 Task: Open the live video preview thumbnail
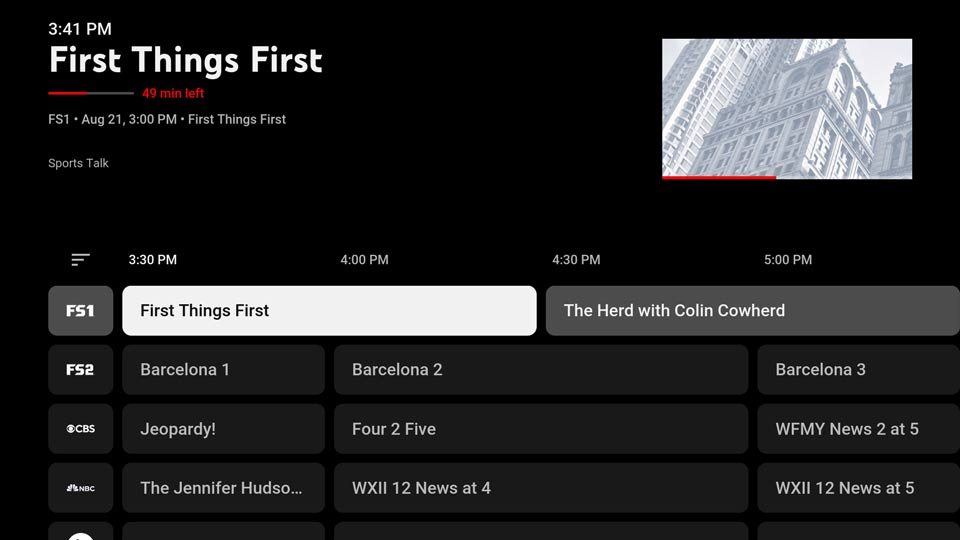coord(786,108)
